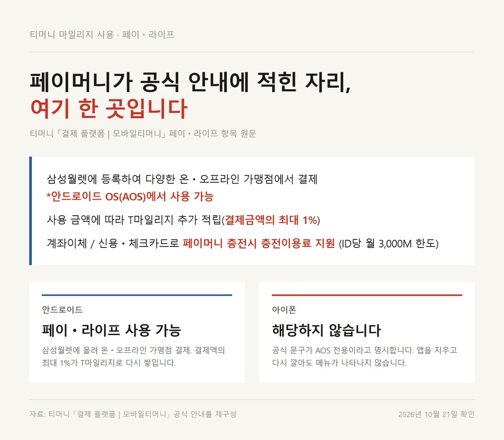Click the footer source '자료: 티머니 「결제 플랫폼 | 모바일티머니」'

(x=99, y=414)
